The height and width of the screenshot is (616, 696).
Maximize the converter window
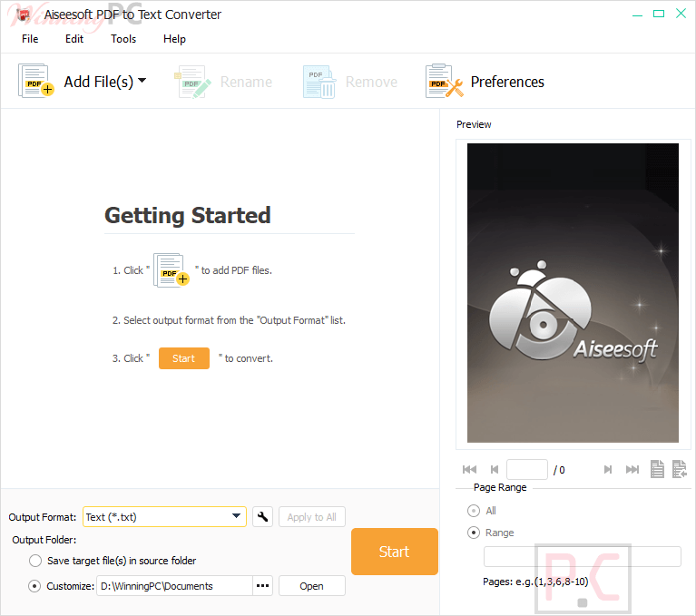(x=659, y=15)
